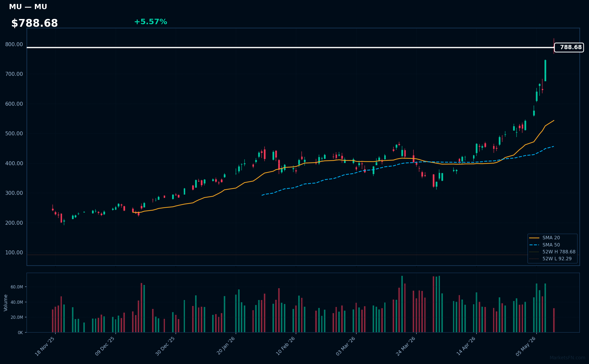Image resolution: width=589 pixels, height=364 pixels.
Task: Click the "60.0M" volume axis label
Action: [x=17, y=287]
